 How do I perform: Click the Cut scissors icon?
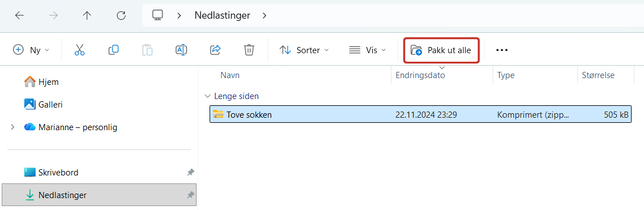[x=80, y=50]
